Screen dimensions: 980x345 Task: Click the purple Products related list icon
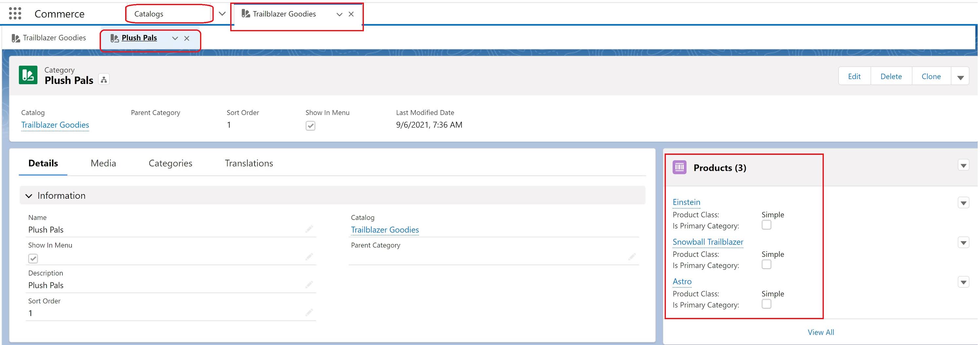(680, 167)
